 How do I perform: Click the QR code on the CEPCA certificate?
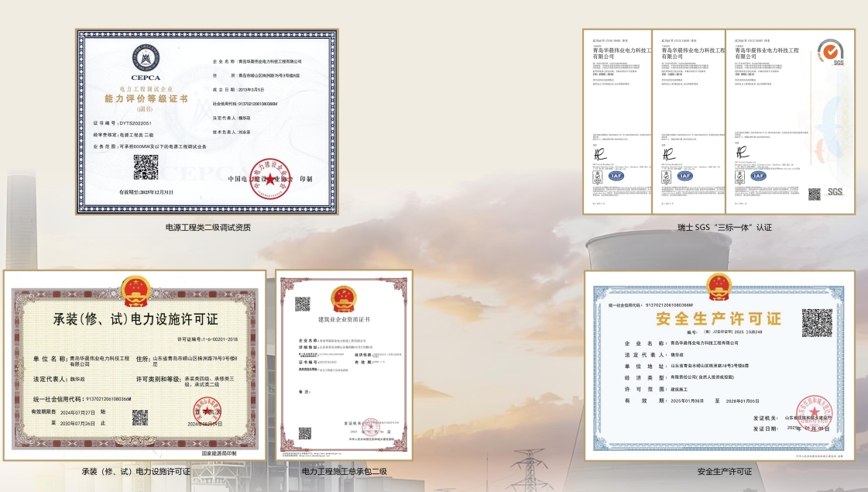pos(146,167)
